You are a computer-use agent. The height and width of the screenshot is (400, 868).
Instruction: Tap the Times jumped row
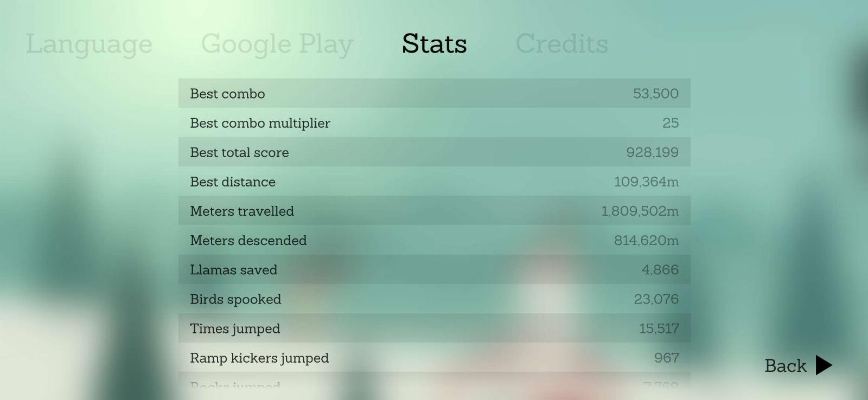[x=434, y=328]
